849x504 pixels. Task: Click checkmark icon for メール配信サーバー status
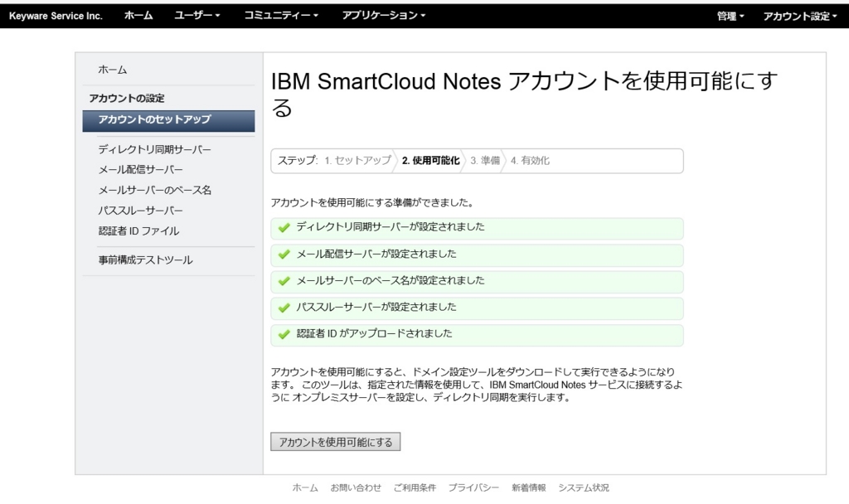click(284, 254)
